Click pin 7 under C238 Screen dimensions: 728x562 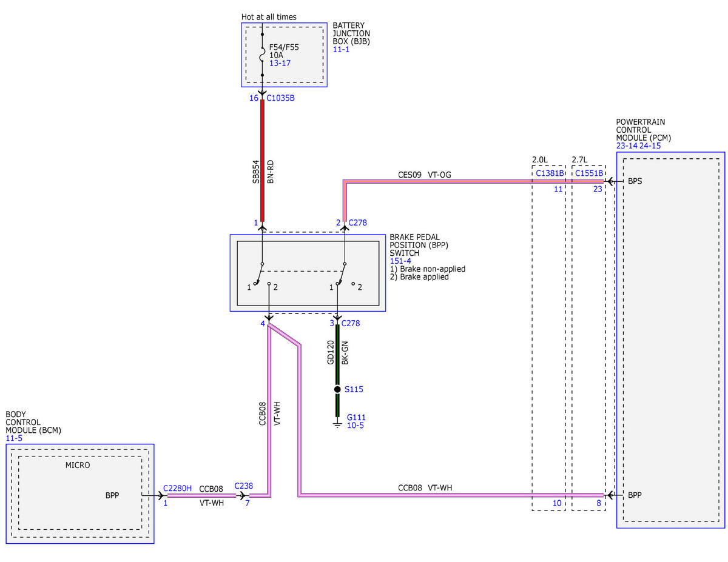click(248, 503)
